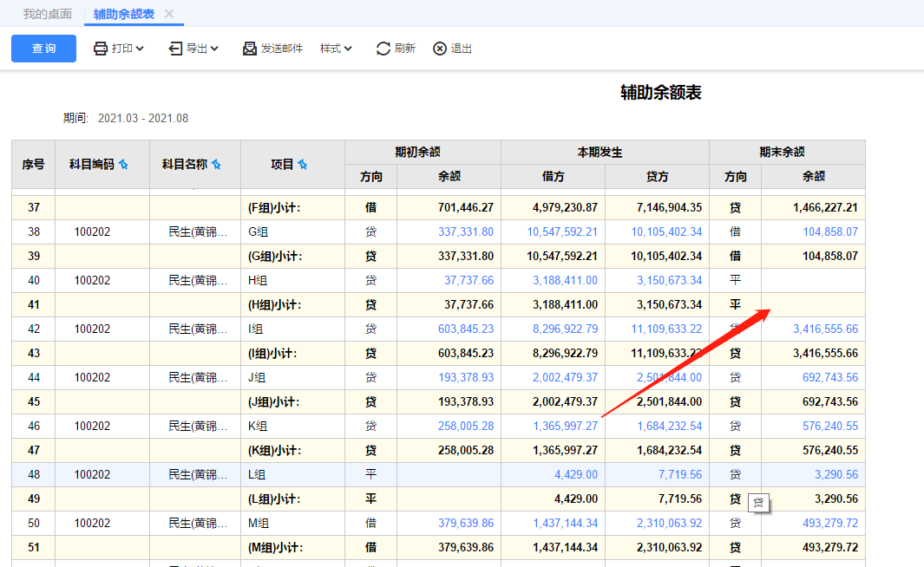This screenshot has height=567, width=924.
Task: Click the 导出 export icon
Action: coord(175,49)
